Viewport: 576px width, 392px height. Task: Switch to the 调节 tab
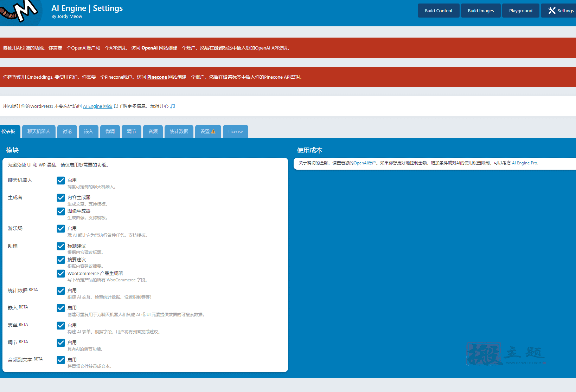pos(132,131)
